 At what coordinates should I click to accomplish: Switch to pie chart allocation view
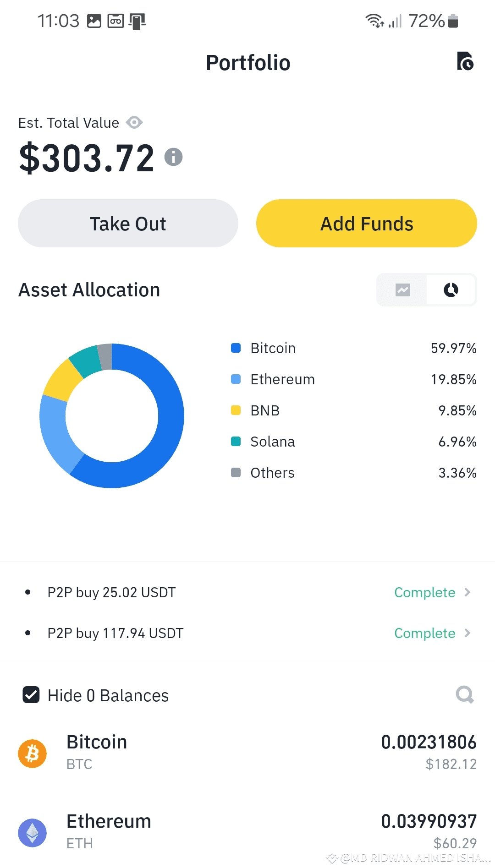click(x=451, y=290)
